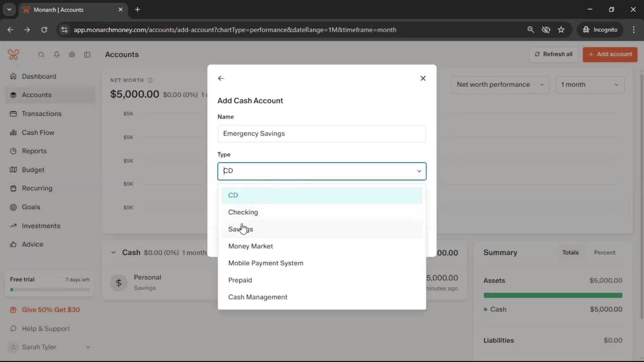The height and width of the screenshot is (362, 644).
Task: Open settings gear icon near Monarch logo
Action: (72, 55)
